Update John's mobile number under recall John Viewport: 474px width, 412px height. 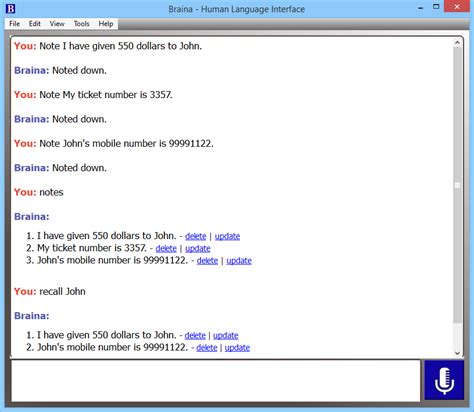[237, 348]
